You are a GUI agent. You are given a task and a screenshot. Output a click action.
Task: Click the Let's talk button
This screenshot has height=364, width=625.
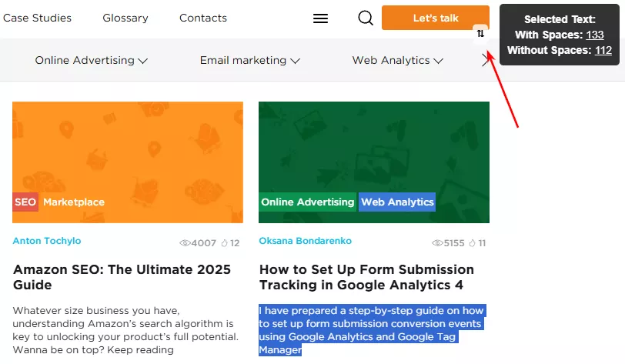(x=436, y=18)
